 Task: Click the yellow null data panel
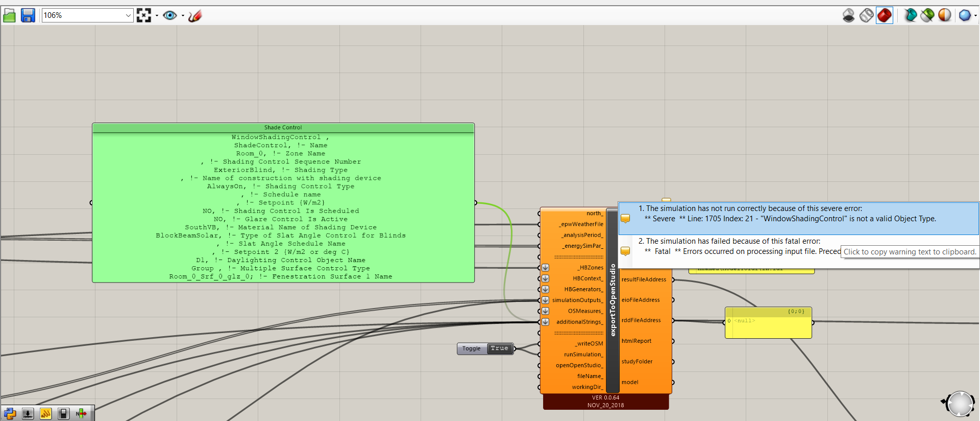[x=768, y=323]
